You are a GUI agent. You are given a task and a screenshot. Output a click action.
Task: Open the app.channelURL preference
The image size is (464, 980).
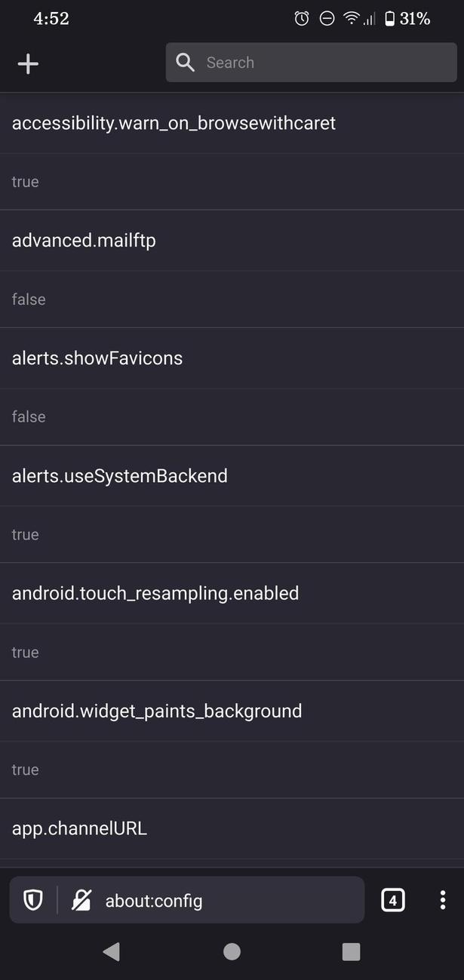(79, 828)
